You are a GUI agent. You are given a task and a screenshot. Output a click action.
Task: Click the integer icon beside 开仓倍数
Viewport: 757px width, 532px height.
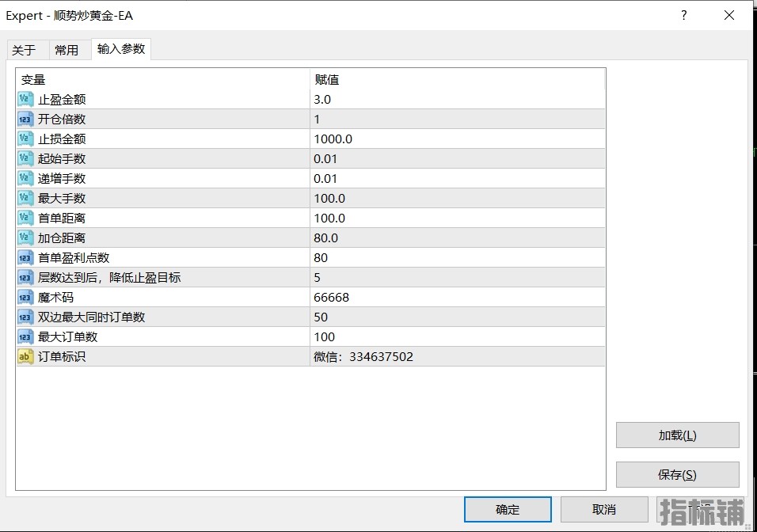click(x=25, y=119)
